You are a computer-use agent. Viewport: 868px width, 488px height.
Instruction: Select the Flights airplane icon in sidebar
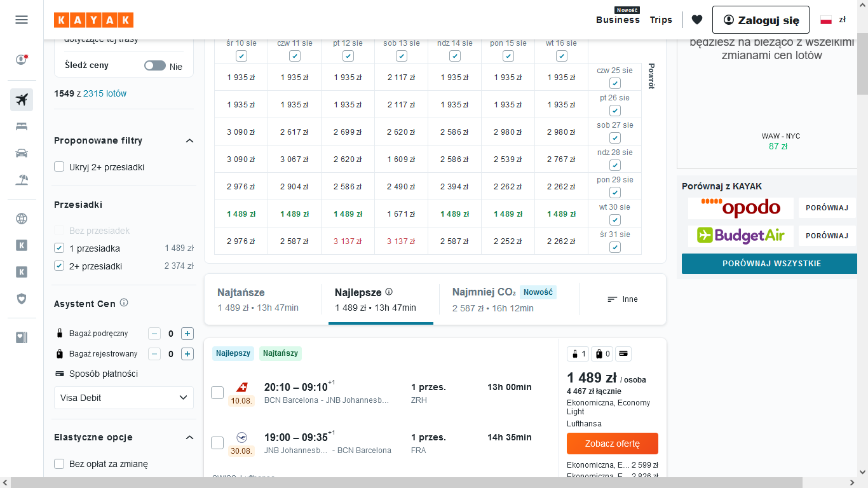[22, 100]
